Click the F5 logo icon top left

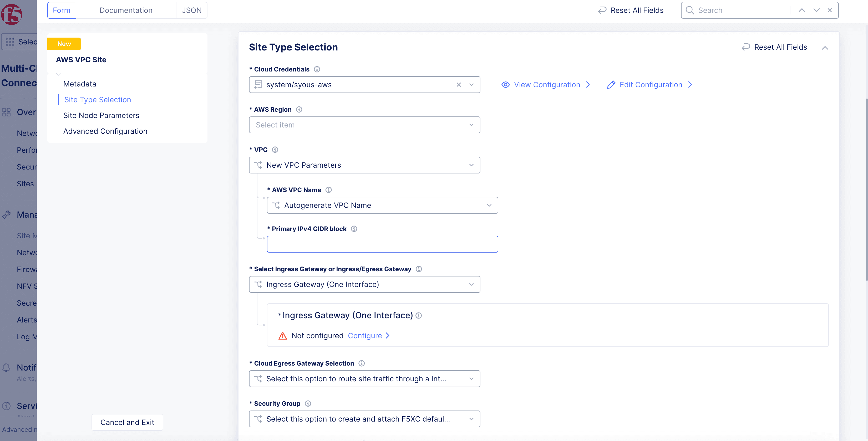tap(13, 13)
